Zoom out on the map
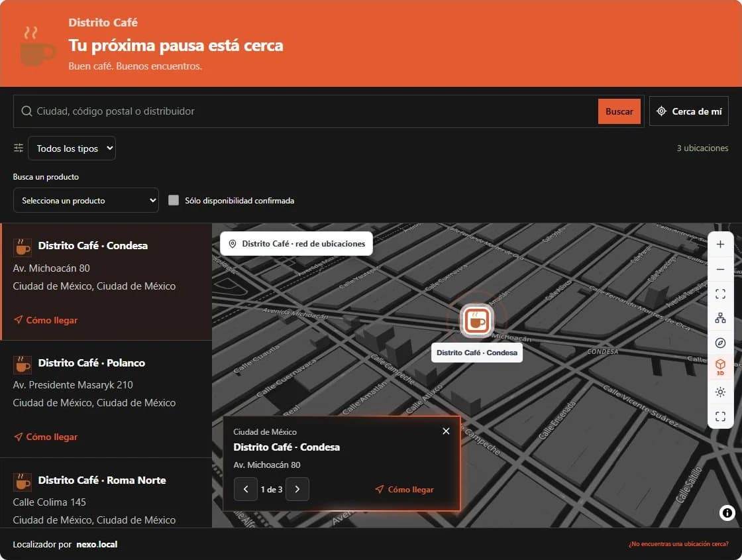 (720, 269)
